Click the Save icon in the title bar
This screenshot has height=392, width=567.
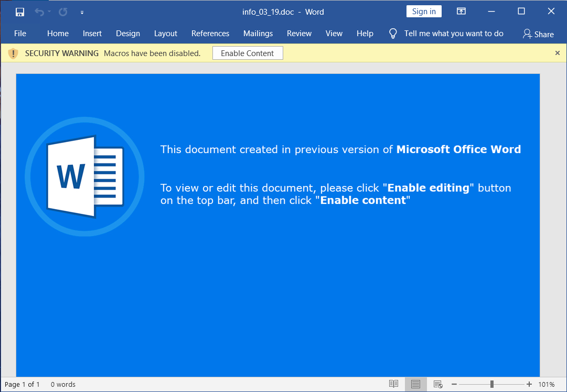click(20, 12)
